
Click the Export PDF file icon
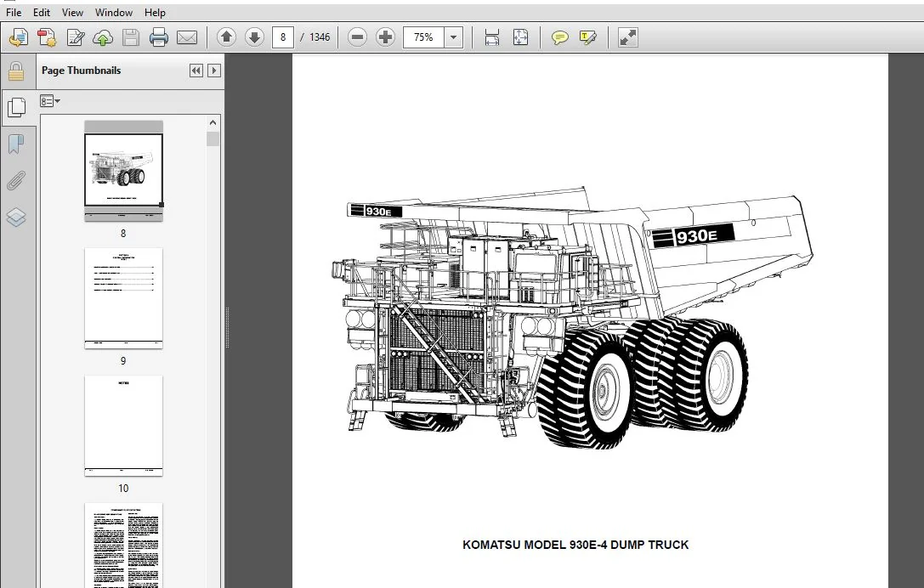[18, 37]
